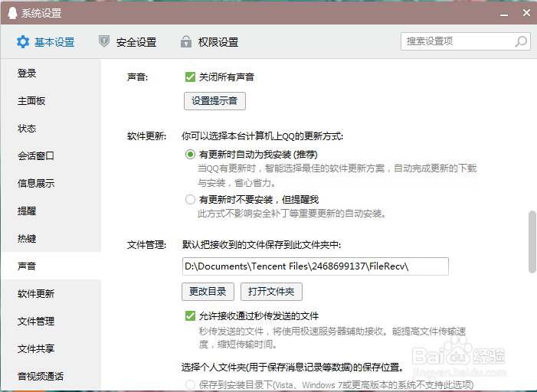Click 默认把接收到的文件保存到此文件夹中 text

point(262,245)
